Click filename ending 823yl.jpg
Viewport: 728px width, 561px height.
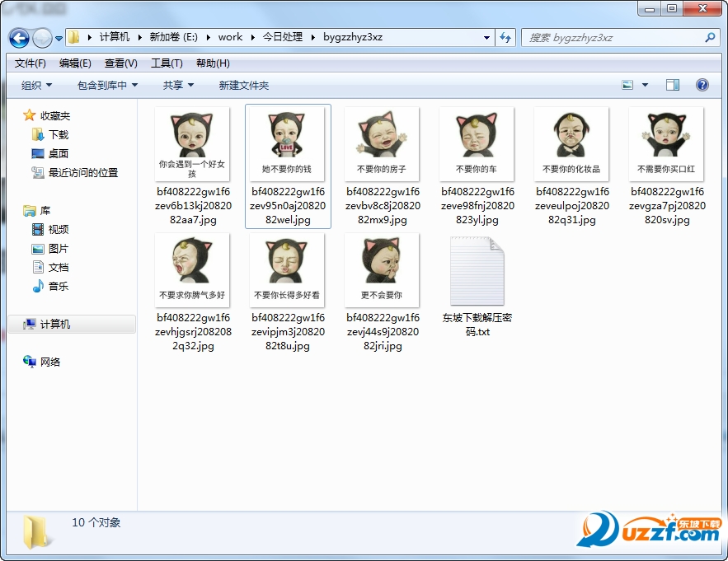coord(477,206)
